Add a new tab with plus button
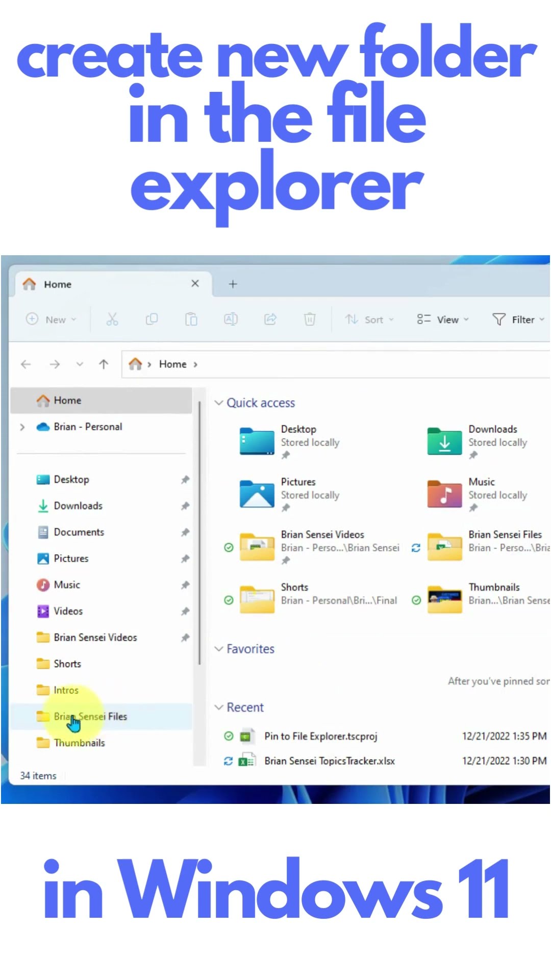This screenshot has width=551, height=980. pos(233,284)
